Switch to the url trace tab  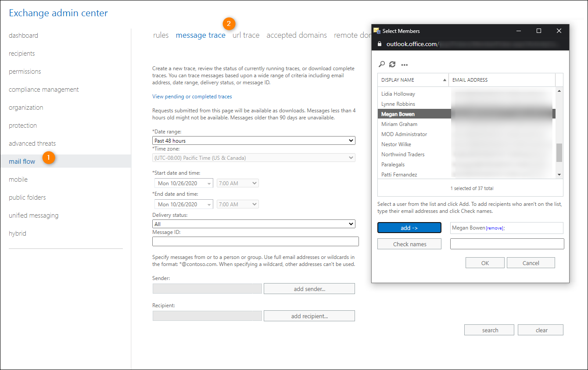tap(246, 35)
